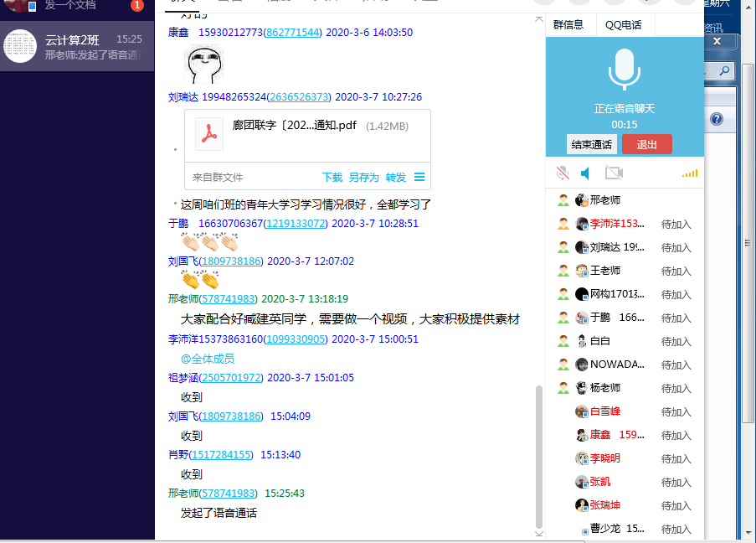Viewport: 756px width, 543px height.
Task: Click 刘国飞's number link at 12:07:02
Action: coord(231,261)
